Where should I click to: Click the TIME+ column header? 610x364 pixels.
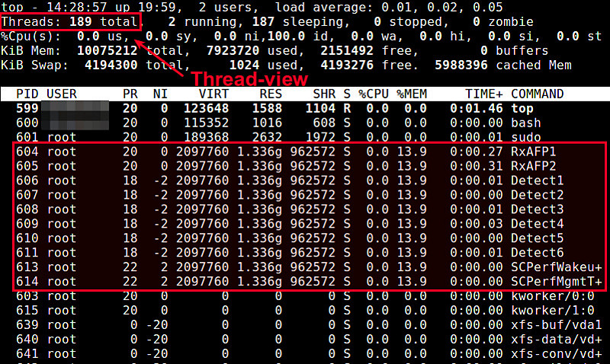pos(484,94)
